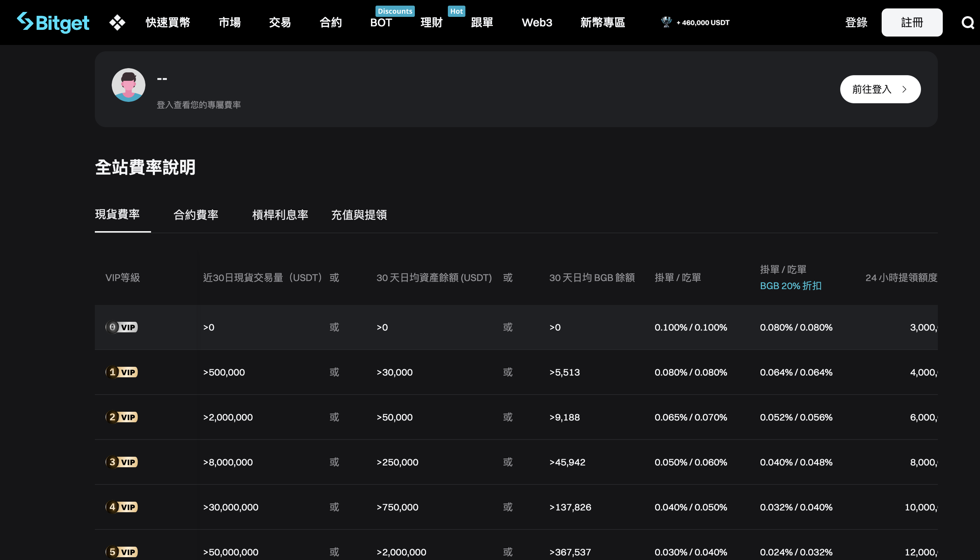This screenshot has height=560, width=980.
Task: Open the 市場 menu
Action: click(229, 22)
